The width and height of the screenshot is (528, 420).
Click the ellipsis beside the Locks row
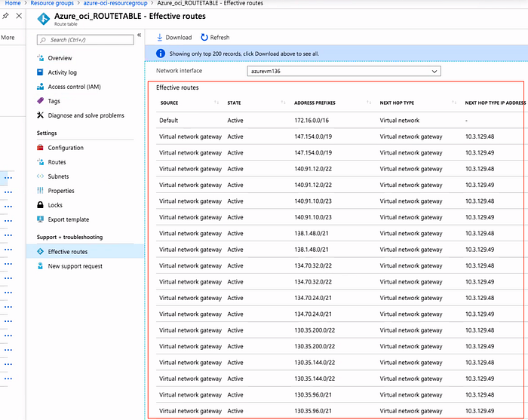click(8, 207)
